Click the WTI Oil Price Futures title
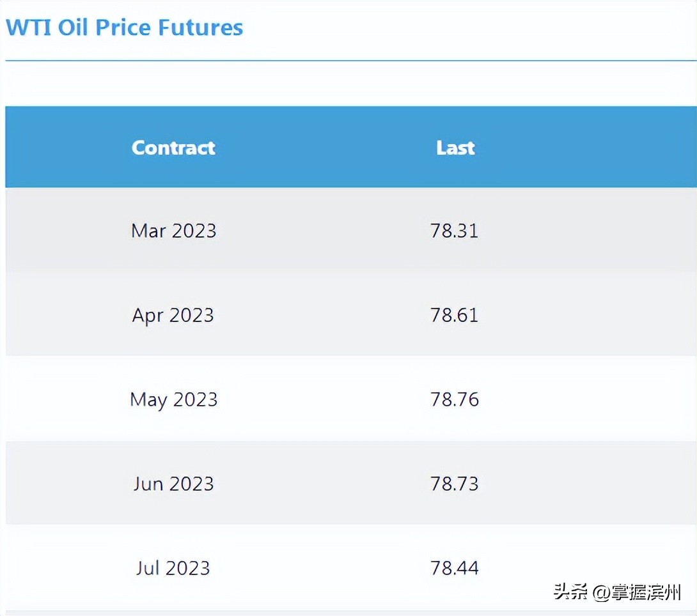Viewport: 697px width, 616px height. click(125, 28)
